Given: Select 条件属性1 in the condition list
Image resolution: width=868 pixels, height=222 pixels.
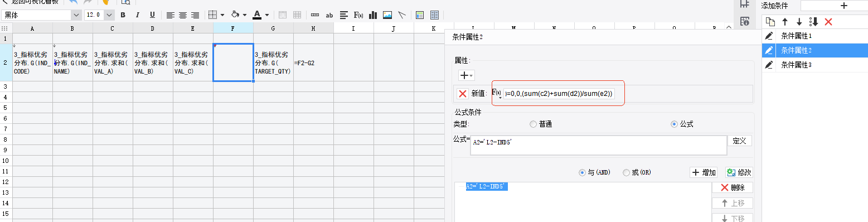Looking at the screenshot, I should click(x=814, y=36).
